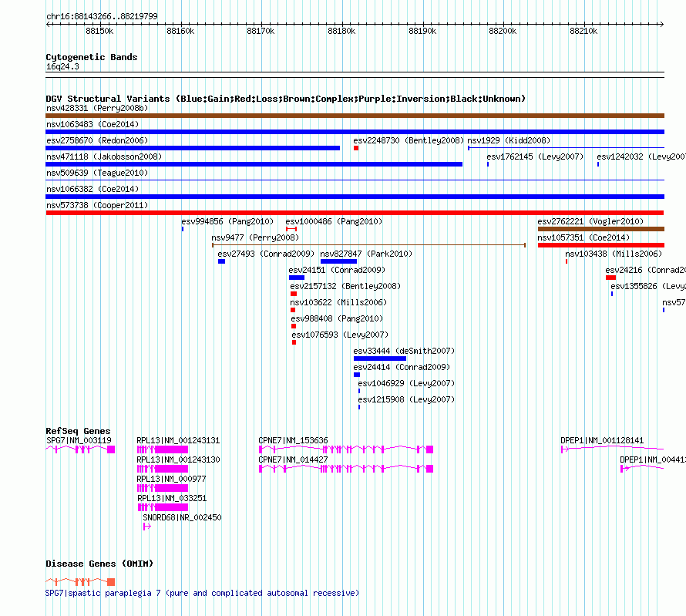Click nsv471118 (Jakobsson2008) label
686x616 pixels.
(104, 157)
